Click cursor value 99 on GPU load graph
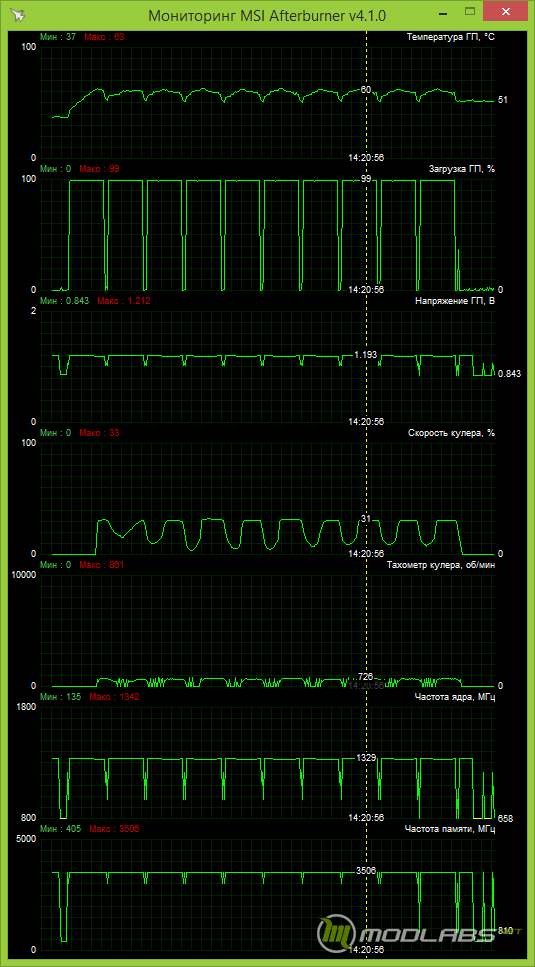535x967 pixels. (x=366, y=179)
